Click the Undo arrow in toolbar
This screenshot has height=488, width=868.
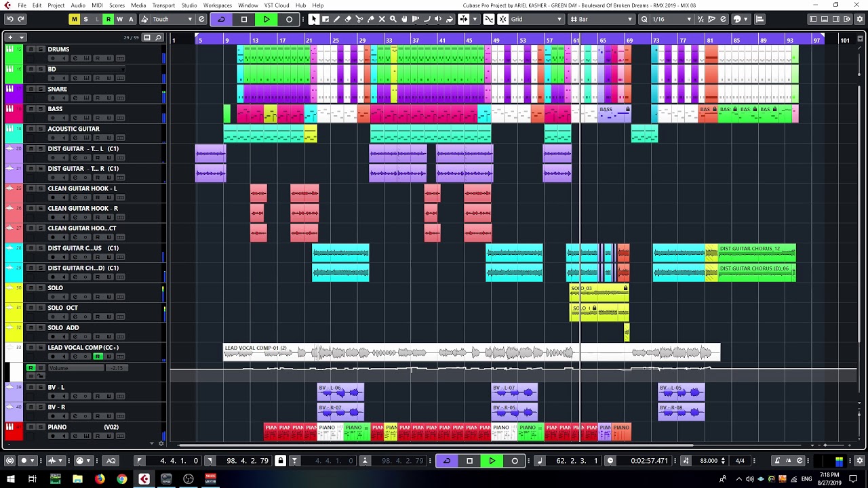pos(9,19)
